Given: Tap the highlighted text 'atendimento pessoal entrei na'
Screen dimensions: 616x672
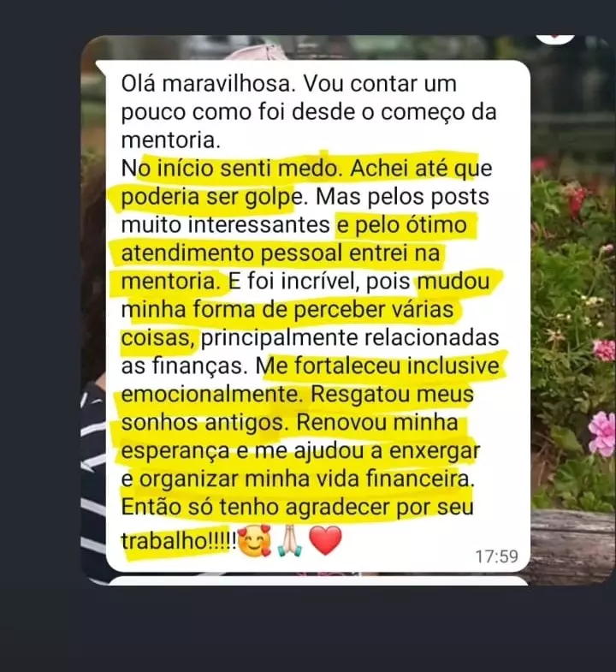Looking at the screenshot, I should pos(281,253).
